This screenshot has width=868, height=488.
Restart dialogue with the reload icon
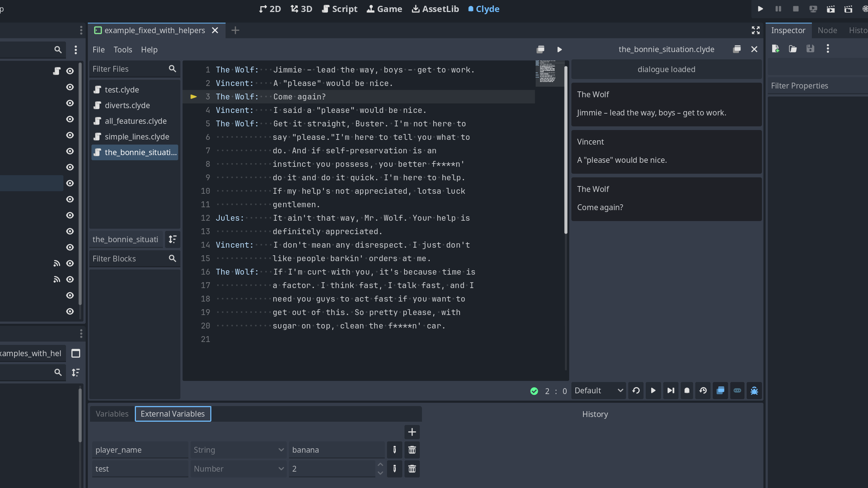click(636, 390)
